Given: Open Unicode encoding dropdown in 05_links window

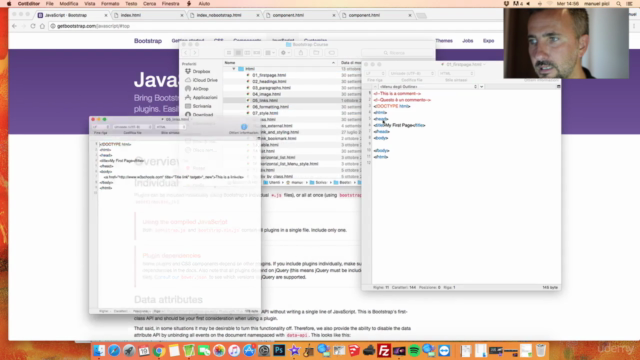Looking at the screenshot, I should pos(132,127).
